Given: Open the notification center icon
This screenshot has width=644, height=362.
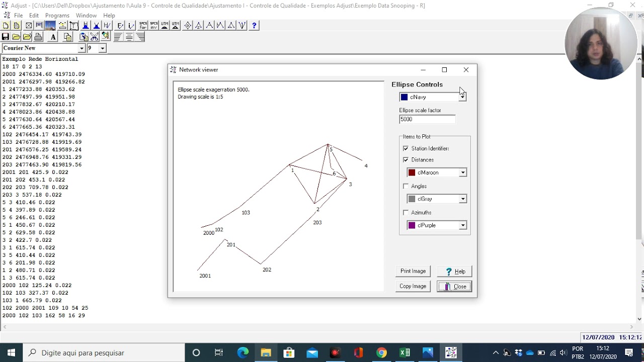Looking at the screenshot, I should pyautogui.click(x=629, y=352).
